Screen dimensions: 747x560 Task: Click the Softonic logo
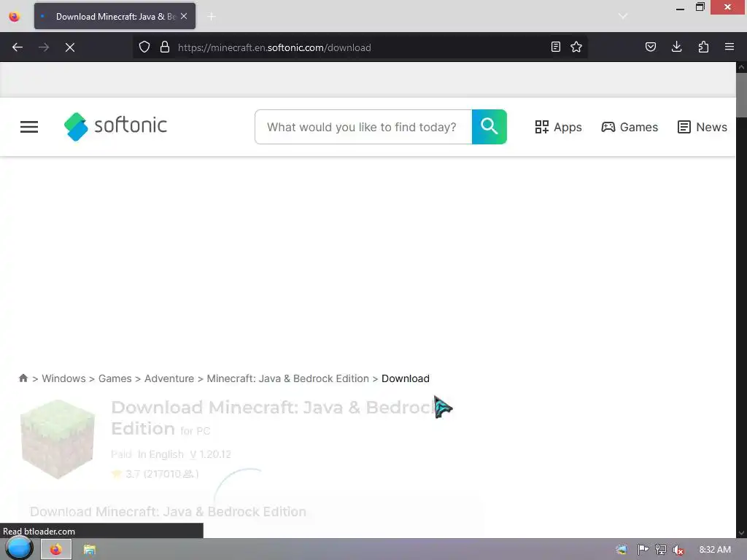coord(116,127)
